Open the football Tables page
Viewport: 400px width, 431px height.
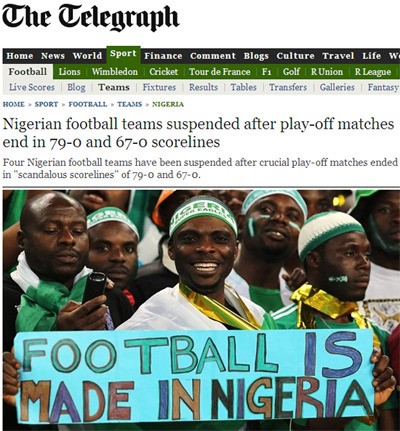click(243, 87)
